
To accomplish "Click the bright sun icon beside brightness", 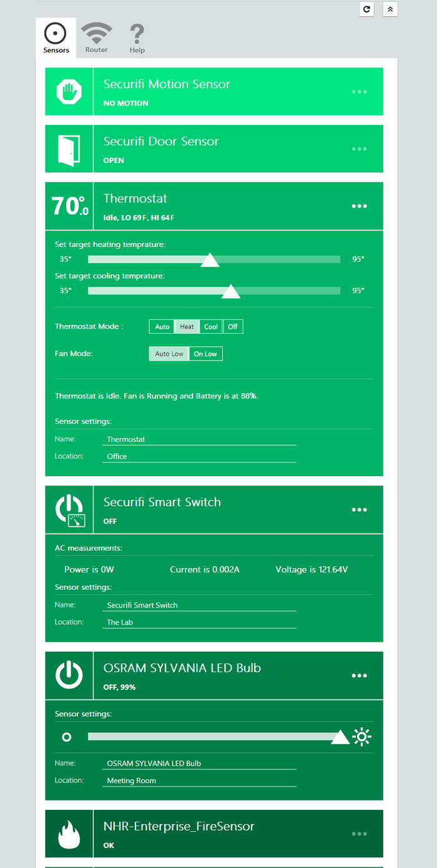I will click(x=361, y=737).
